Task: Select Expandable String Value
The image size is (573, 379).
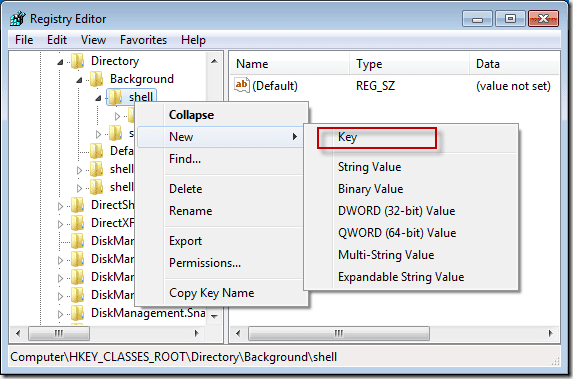Action: (x=411, y=277)
